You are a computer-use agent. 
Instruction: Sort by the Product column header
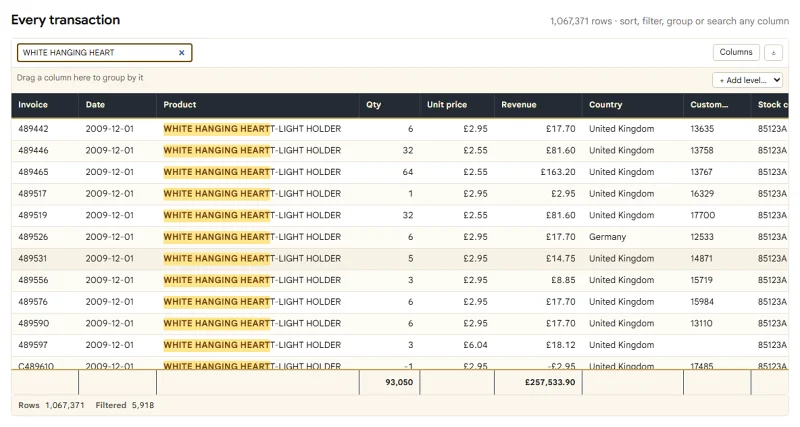tap(258, 105)
